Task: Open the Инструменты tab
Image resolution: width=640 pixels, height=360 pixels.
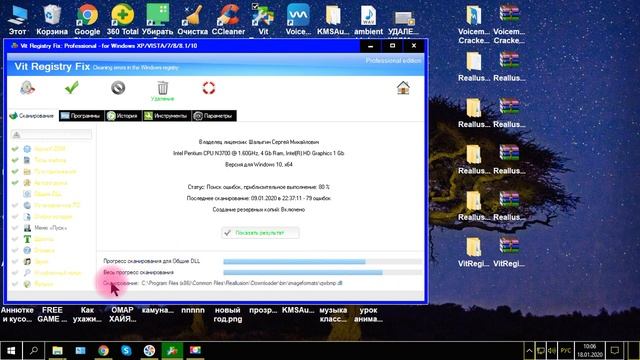Action: click(x=166, y=116)
